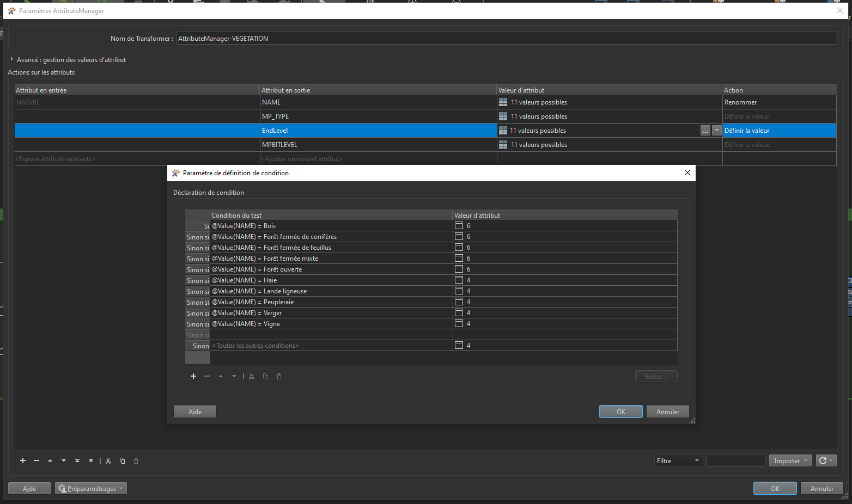
Task: Open text editor icon for the Sinon default value
Action: click(459, 345)
